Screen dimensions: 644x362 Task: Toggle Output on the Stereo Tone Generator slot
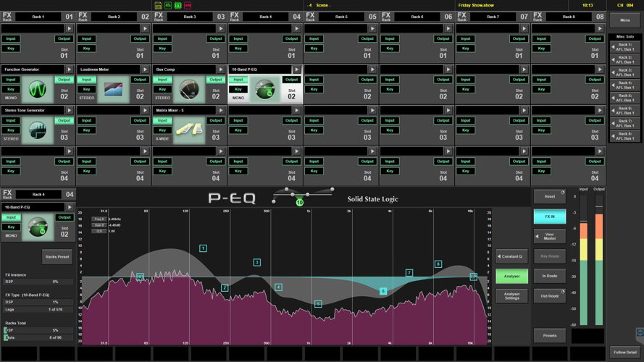[64, 121]
